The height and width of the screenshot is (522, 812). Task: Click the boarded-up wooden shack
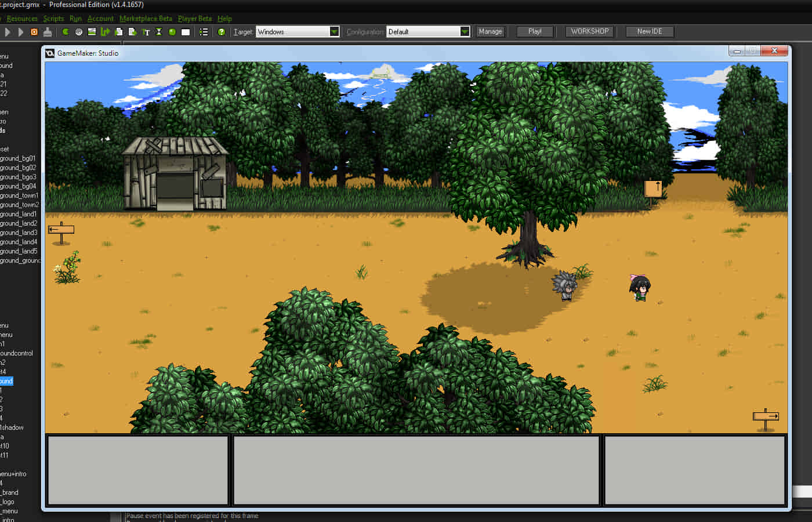tap(175, 173)
